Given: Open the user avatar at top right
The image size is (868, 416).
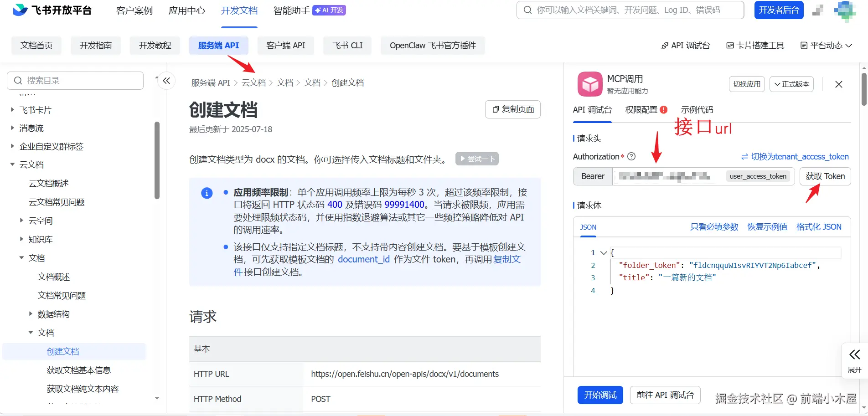Looking at the screenshot, I should pyautogui.click(x=844, y=10).
